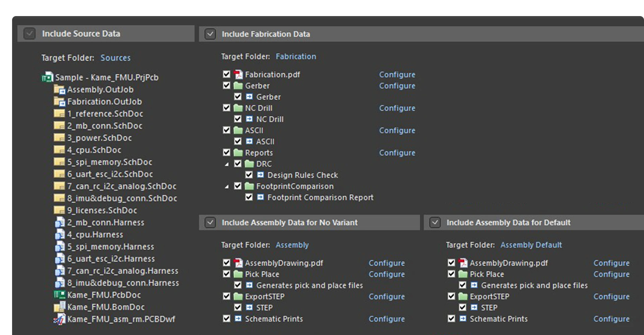Configure the NC Drill output
Image resolution: width=644 pixels, height=335 pixels.
click(x=397, y=108)
